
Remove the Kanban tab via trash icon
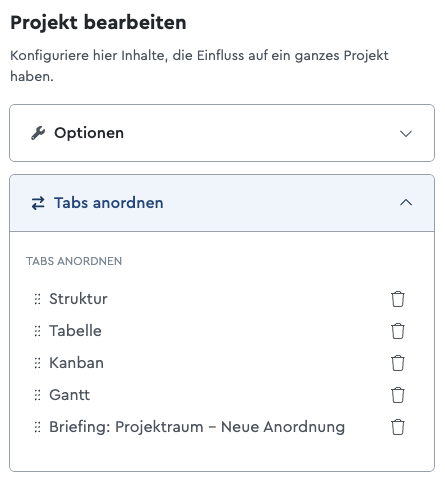[398, 363]
